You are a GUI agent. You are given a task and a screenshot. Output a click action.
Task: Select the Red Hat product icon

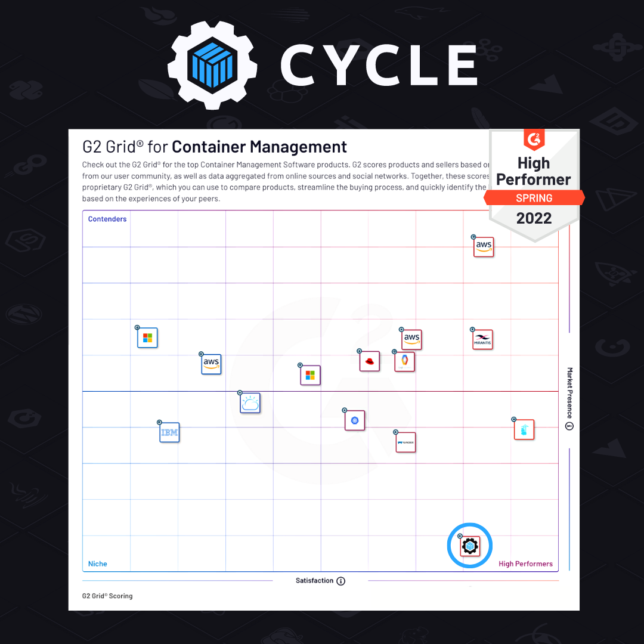coord(369,361)
